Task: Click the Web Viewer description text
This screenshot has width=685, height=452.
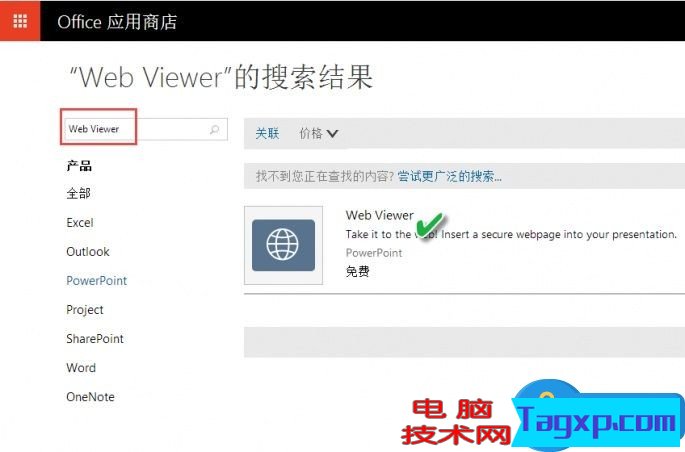Action: (x=511, y=235)
